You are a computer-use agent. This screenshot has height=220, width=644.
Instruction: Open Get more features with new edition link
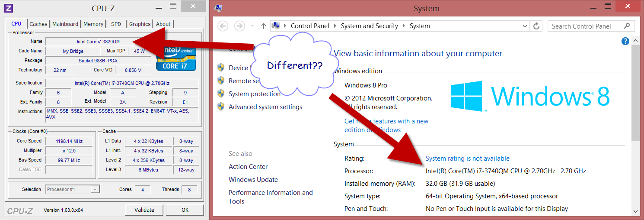point(386,126)
